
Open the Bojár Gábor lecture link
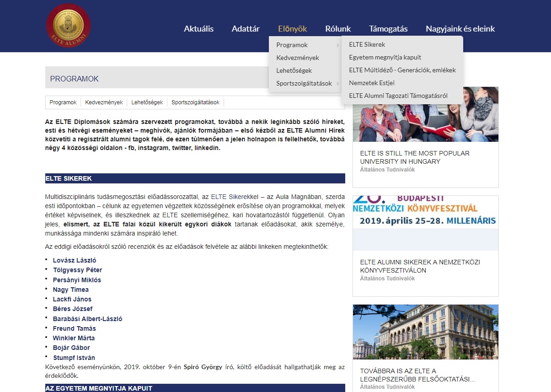coord(71,348)
